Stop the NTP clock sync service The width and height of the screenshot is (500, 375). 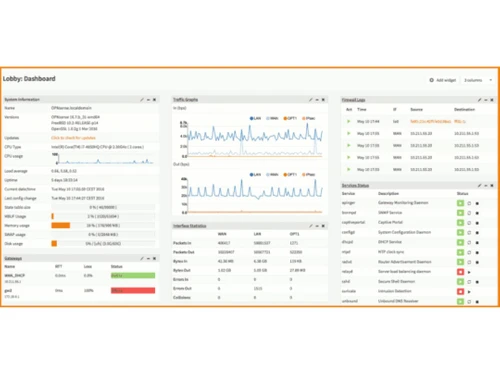pos(477,253)
